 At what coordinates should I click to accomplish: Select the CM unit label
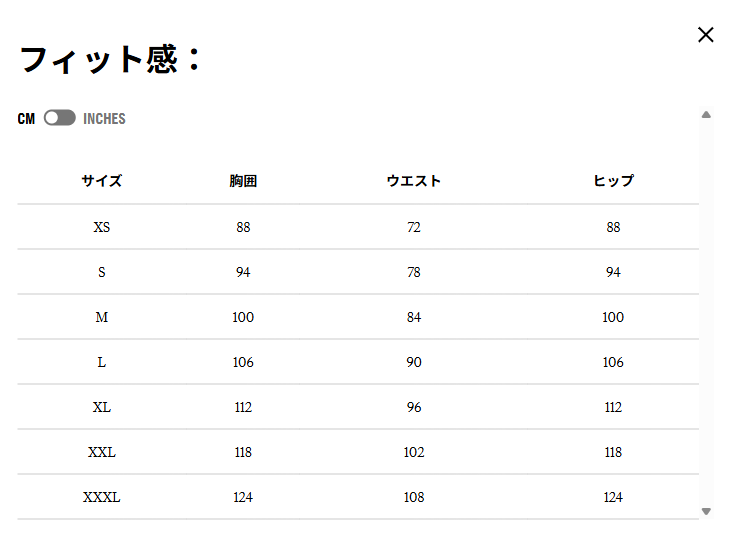click(26, 119)
